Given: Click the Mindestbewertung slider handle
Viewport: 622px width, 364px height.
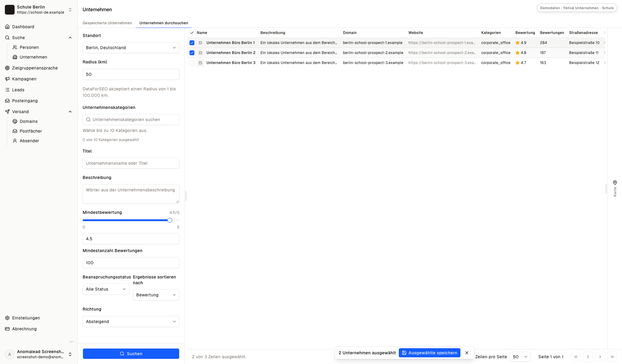Looking at the screenshot, I should pos(170,220).
